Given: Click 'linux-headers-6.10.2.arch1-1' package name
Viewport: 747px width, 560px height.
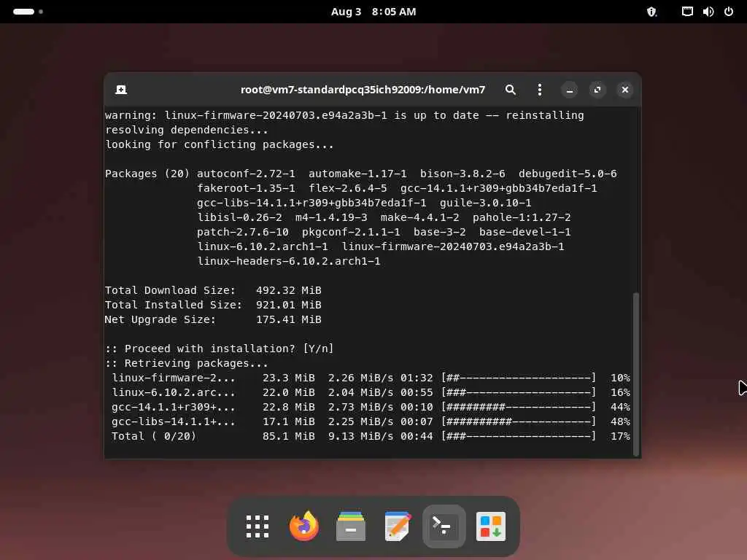Looking at the screenshot, I should [289, 261].
